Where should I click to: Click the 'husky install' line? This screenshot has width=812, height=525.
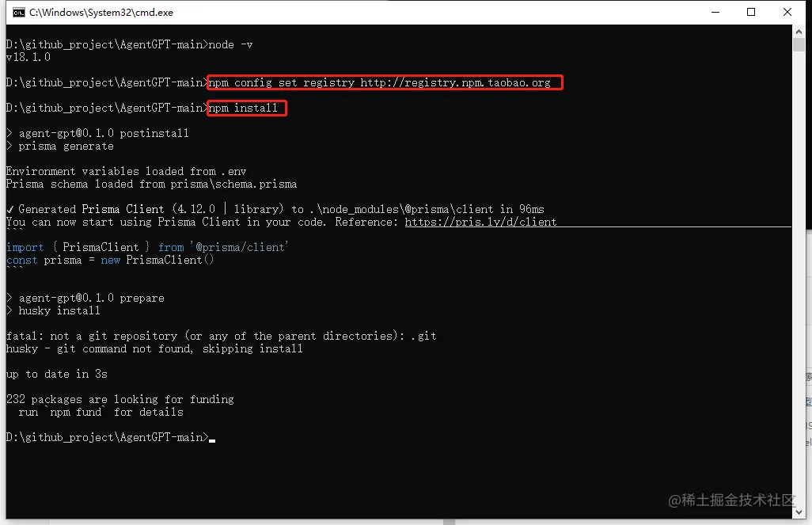pyautogui.click(x=53, y=310)
